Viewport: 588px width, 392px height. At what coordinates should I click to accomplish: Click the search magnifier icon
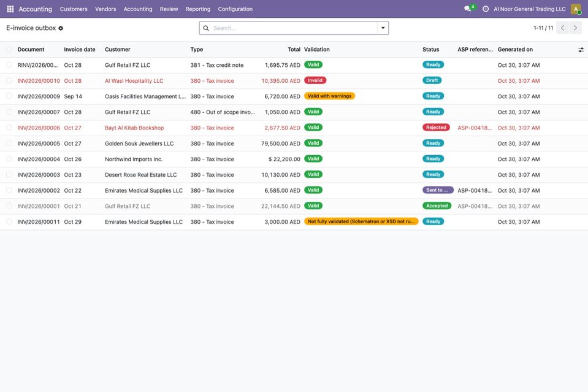(206, 28)
